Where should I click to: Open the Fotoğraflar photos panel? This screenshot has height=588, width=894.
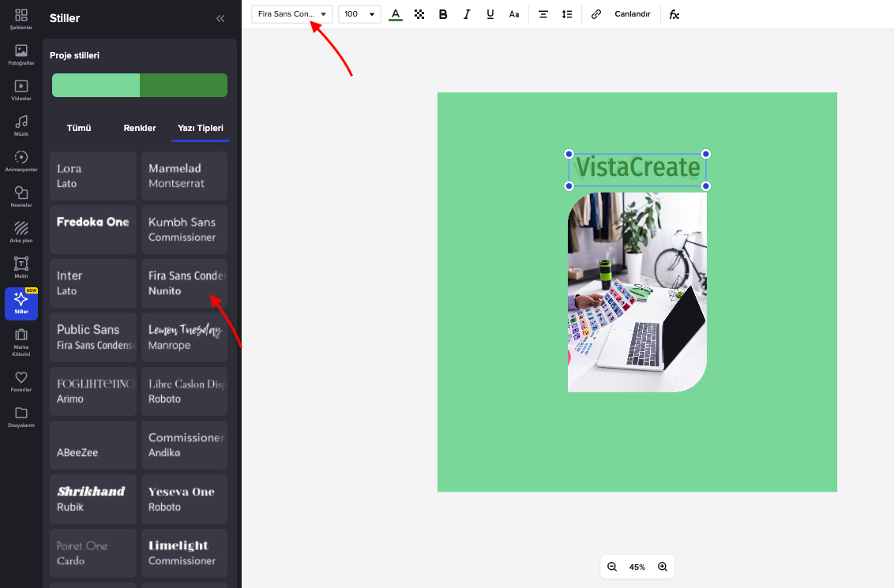tap(21, 54)
